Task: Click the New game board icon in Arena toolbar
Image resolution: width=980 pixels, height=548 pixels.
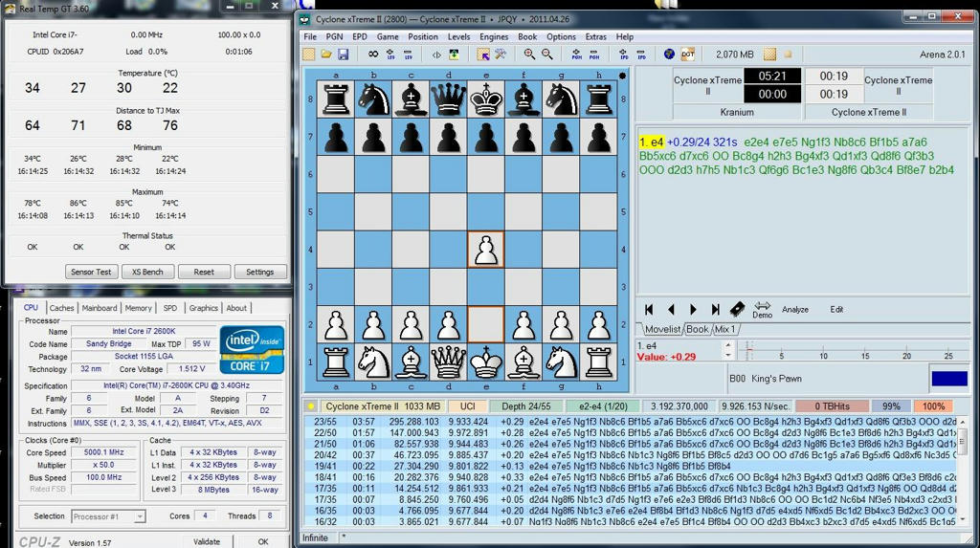Action: (x=309, y=55)
